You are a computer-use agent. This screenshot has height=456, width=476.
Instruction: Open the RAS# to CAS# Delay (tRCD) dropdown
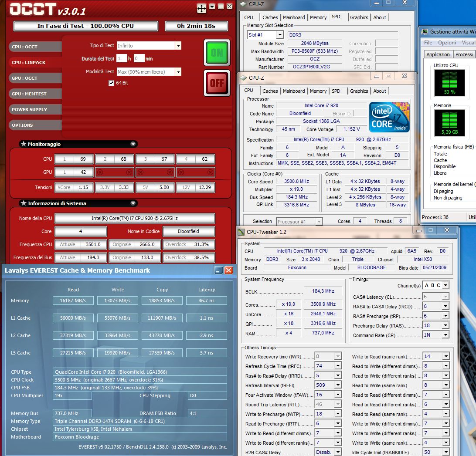click(445, 306)
